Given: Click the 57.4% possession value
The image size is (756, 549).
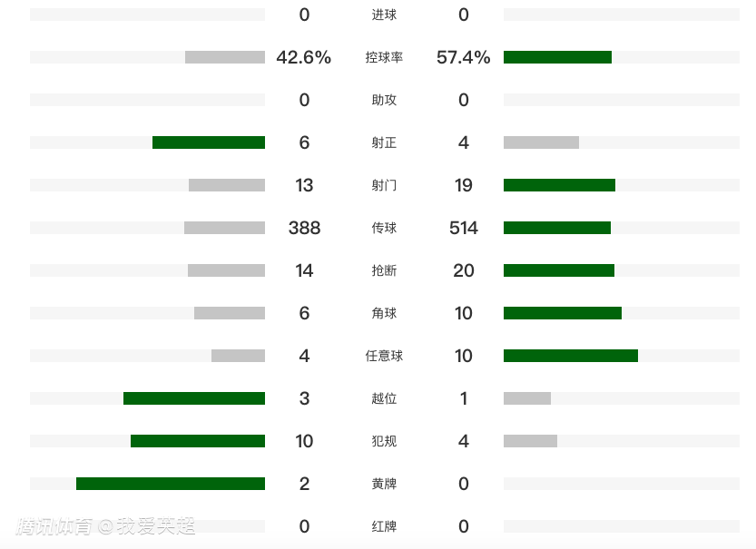Looking at the screenshot, I should click(463, 57).
